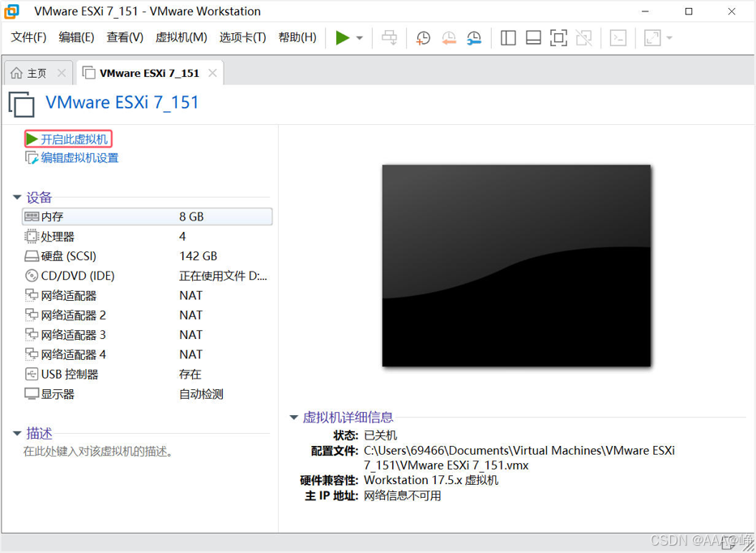Collapse the 设备 section
Image resolution: width=756 pixels, height=553 pixels.
(x=17, y=197)
